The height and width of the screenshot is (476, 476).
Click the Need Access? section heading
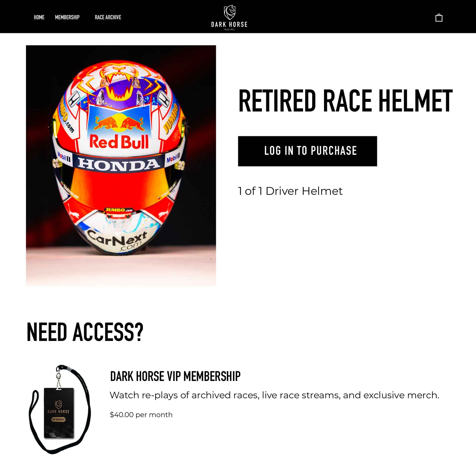(85, 332)
